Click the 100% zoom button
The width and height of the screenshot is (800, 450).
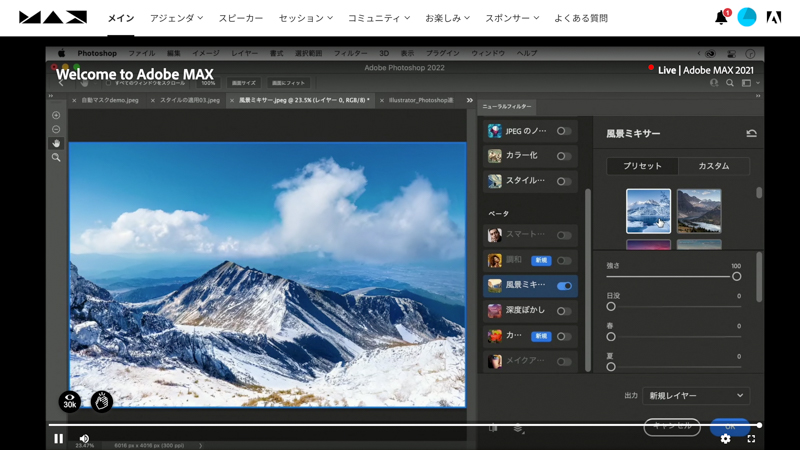208,83
